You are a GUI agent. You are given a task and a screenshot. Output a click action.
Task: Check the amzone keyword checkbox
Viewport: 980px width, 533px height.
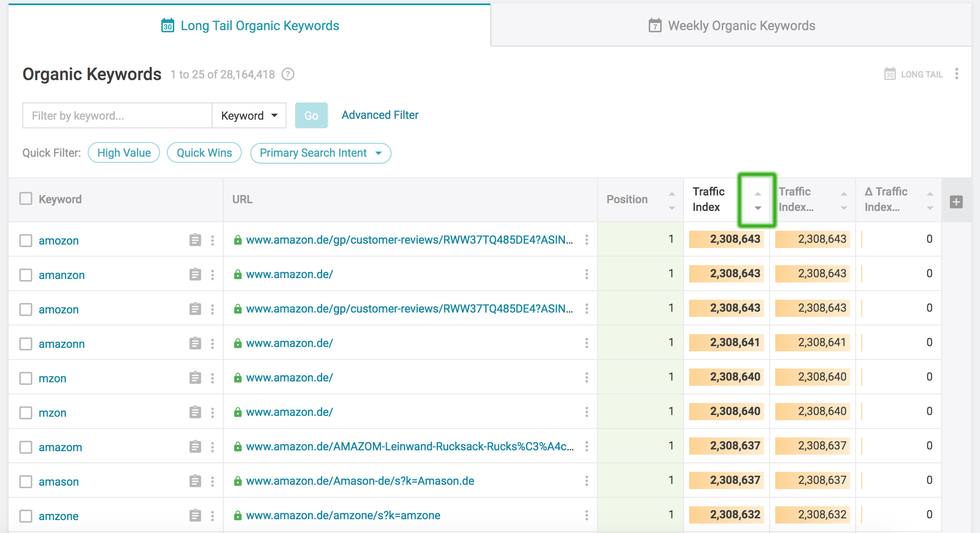pyautogui.click(x=26, y=516)
